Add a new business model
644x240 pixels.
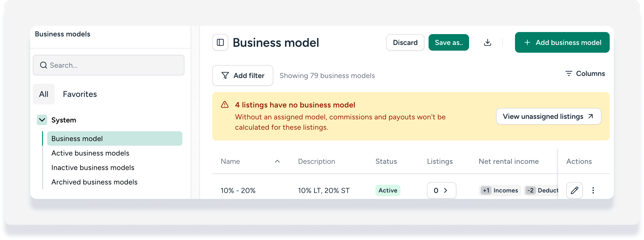(562, 42)
